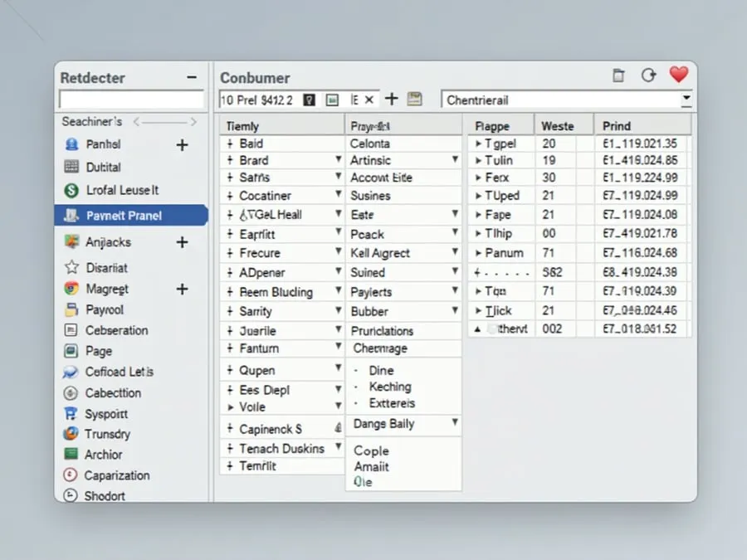Open dropdown arrow on Artinsic row

tap(456, 159)
